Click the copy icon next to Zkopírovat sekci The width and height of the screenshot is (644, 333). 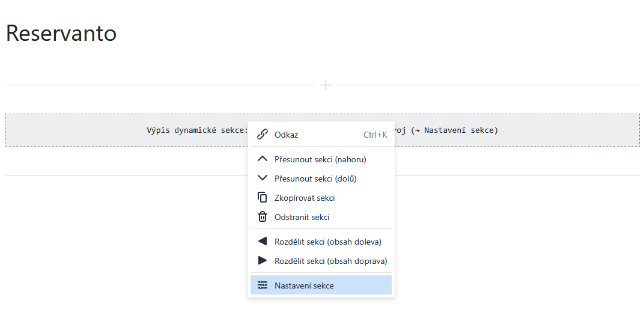pos(262,198)
